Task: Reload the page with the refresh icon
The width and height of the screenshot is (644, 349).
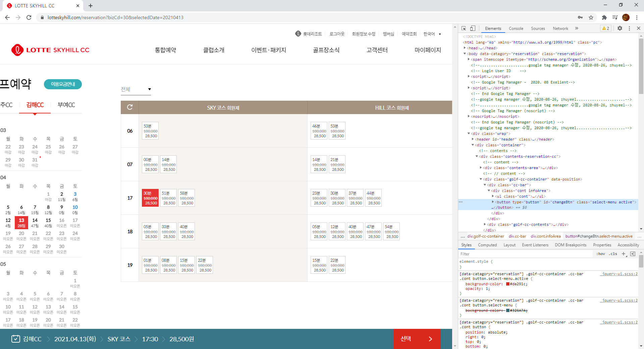Action: pos(29,17)
